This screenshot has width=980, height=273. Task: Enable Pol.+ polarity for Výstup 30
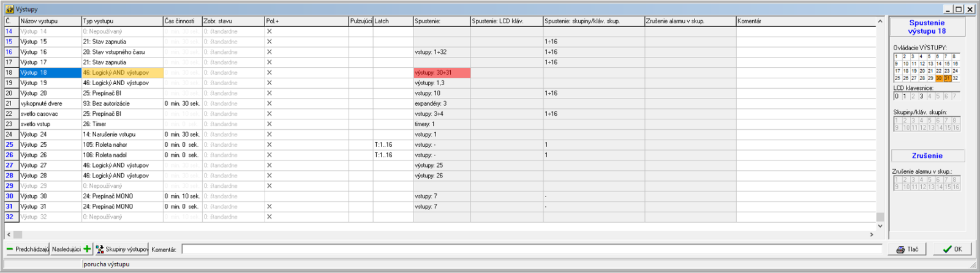point(269,196)
